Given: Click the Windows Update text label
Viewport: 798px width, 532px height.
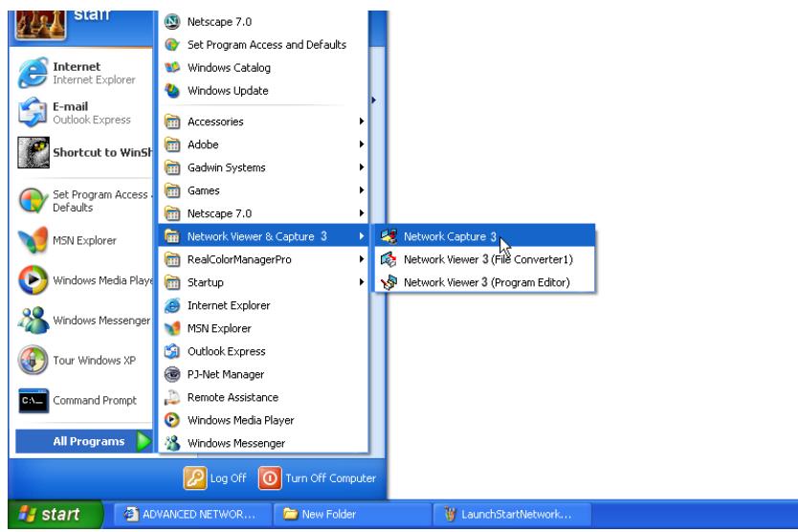Looking at the screenshot, I should (228, 91).
